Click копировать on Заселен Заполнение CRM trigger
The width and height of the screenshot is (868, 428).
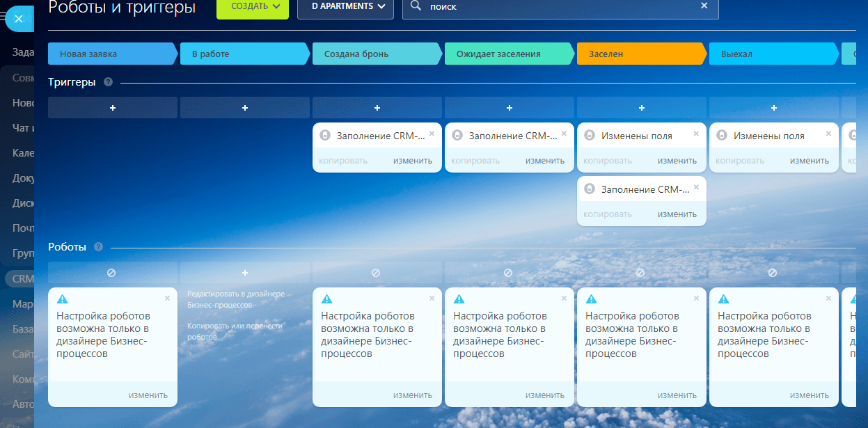tap(608, 214)
